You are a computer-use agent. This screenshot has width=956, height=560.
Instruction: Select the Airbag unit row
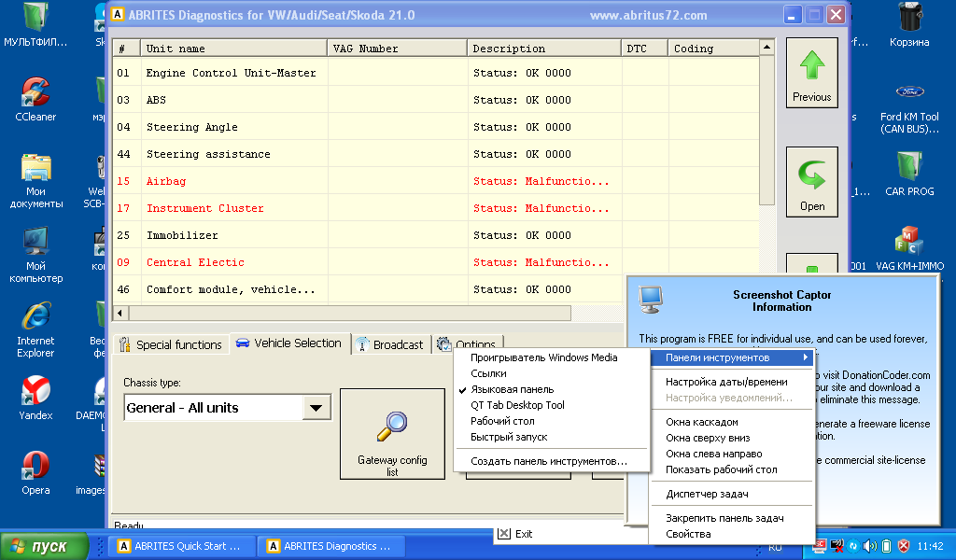pyautogui.click(x=436, y=181)
